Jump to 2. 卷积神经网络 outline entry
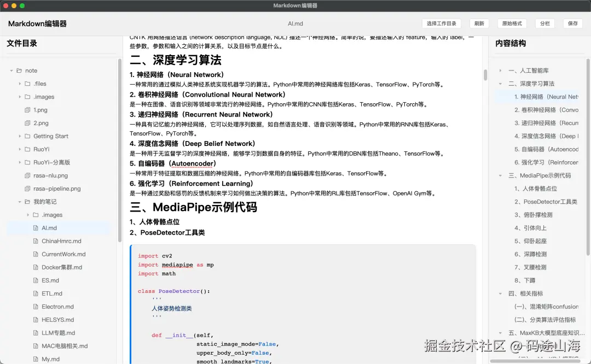Image resolution: width=591 pixels, height=364 pixels. tap(546, 110)
